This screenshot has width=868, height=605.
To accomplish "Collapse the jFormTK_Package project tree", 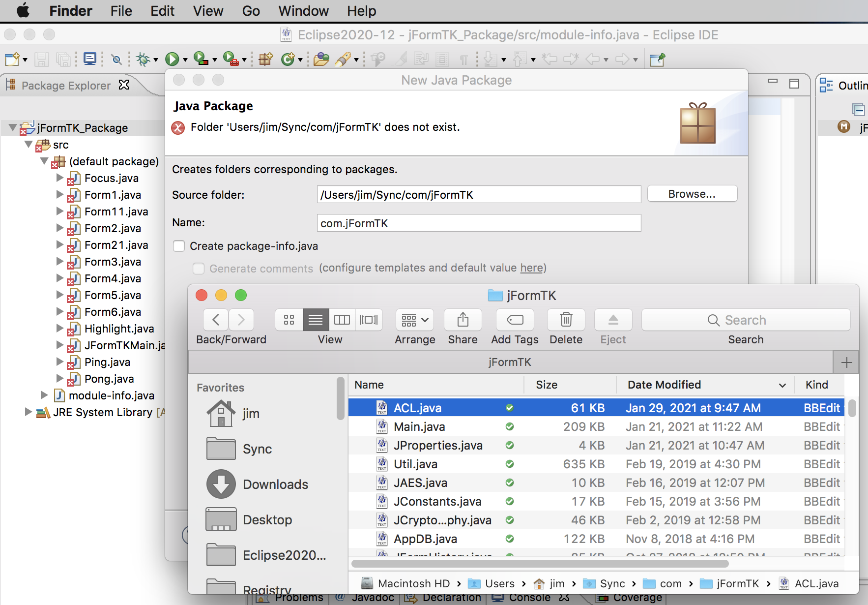I will point(13,128).
